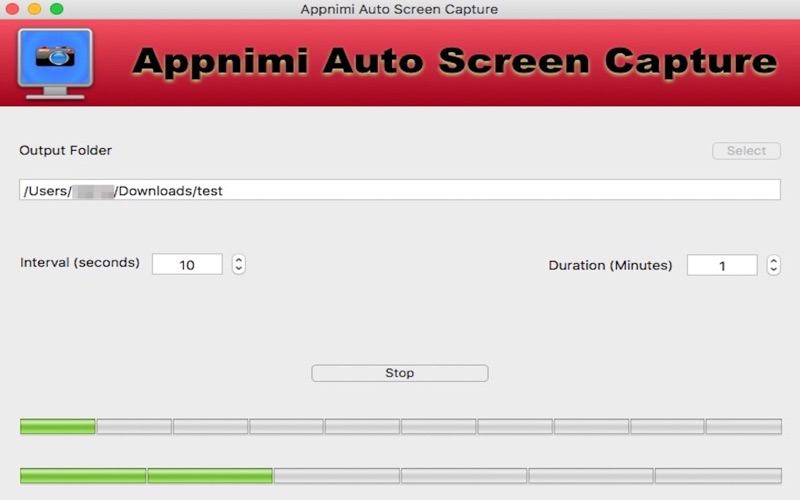Click the Interval seconds value field
Viewport: 800px width, 500px height.
coord(187,264)
